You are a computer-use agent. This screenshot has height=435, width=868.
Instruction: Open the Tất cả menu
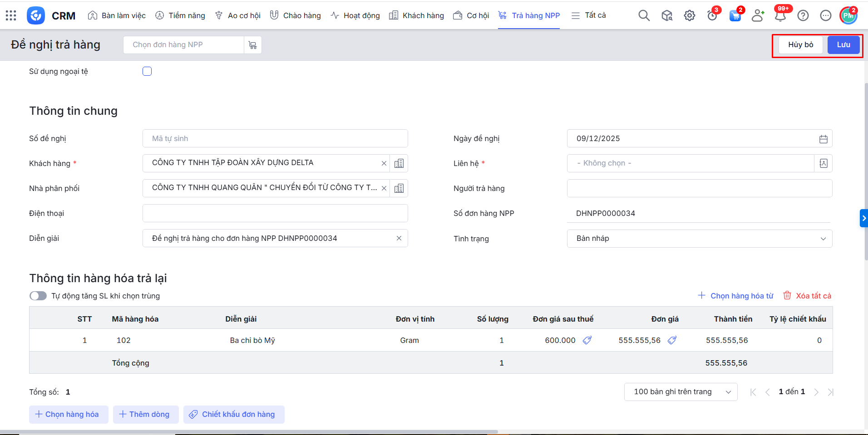click(x=589, y=15)
